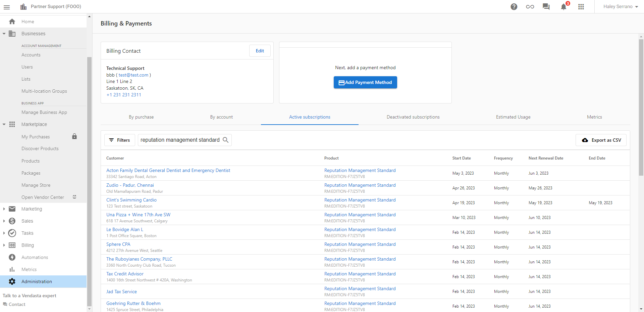Click the +1 231 231 2311 phone link

point(124,95)
